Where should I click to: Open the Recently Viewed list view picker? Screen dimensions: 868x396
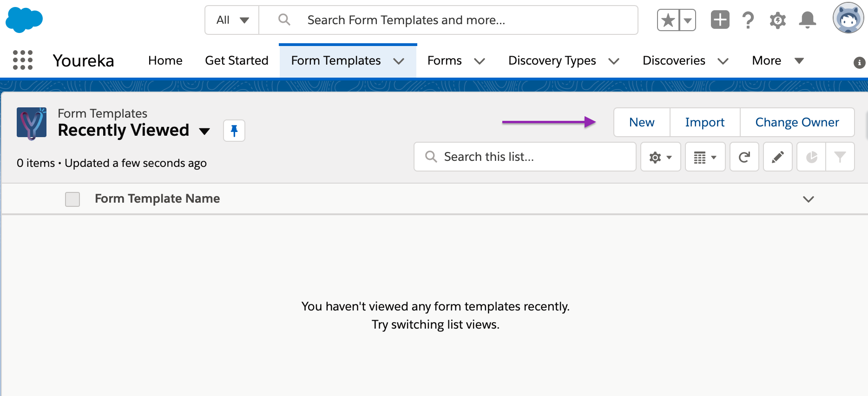click(x=204, y=131)
